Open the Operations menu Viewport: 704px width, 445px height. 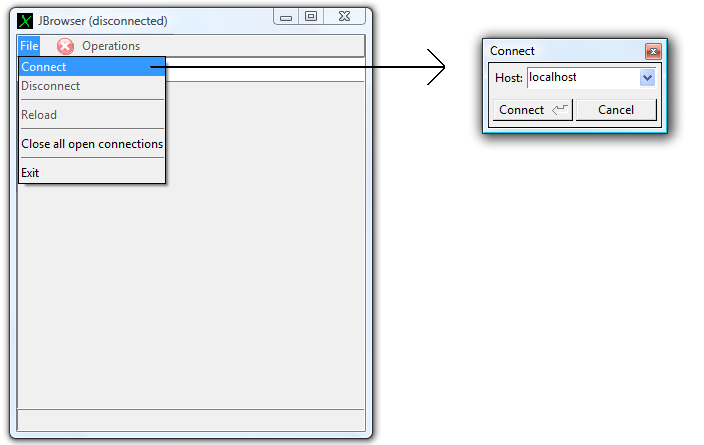point(111,46)
